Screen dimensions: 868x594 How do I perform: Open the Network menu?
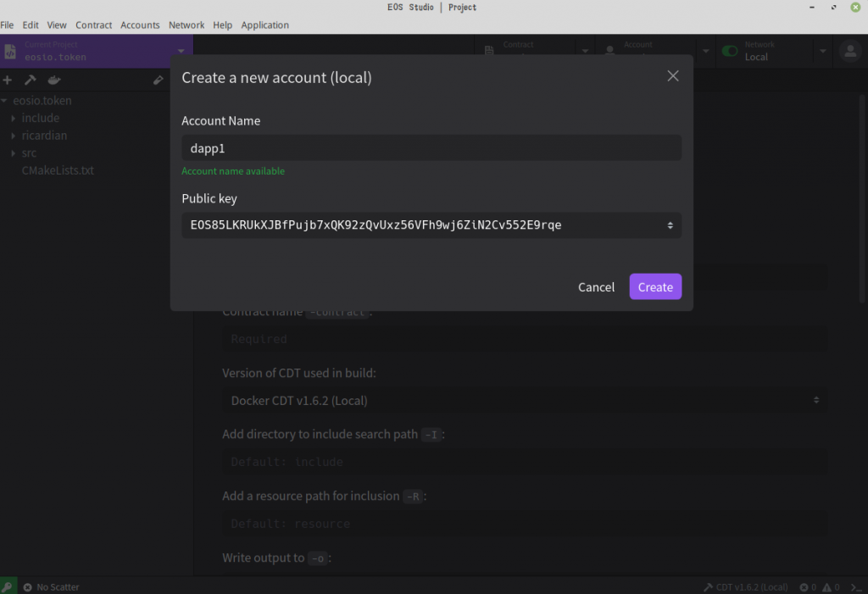pos(186,25)
